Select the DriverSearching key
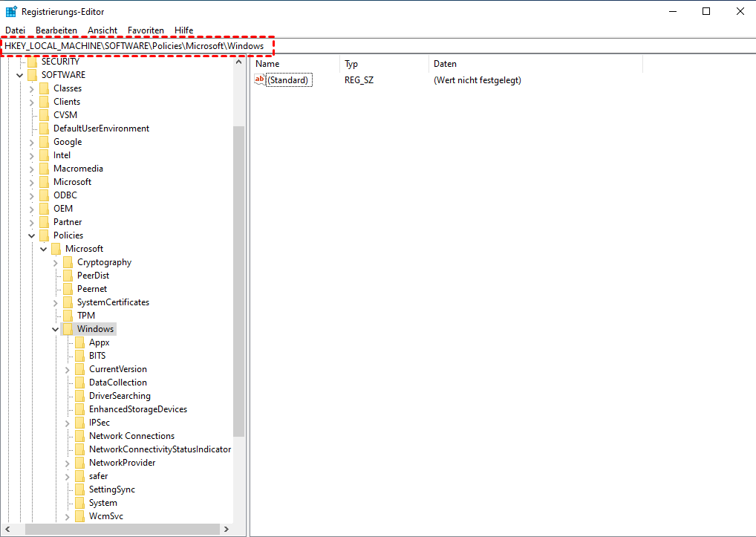This screenshot has height=537, width=756. [x=120, y=396]
